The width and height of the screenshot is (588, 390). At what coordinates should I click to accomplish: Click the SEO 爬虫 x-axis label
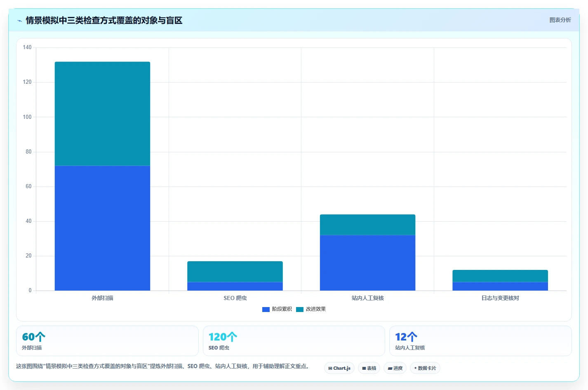(235, 298)
